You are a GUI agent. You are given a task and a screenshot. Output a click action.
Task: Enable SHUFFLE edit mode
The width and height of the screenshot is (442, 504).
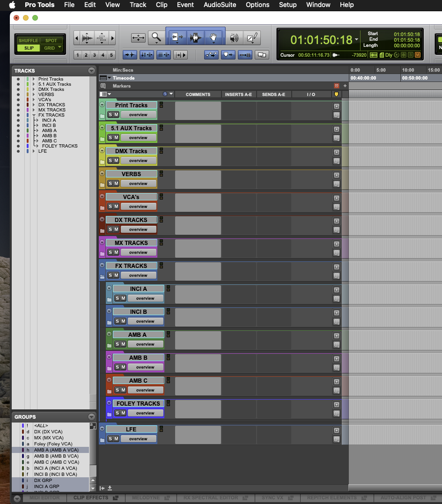click(x=28, y=40)
